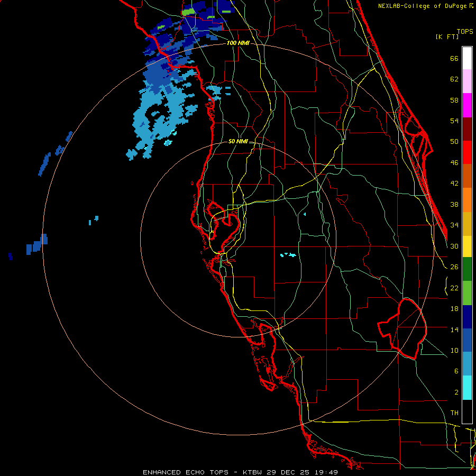Click the 38 legend scale value
This screenshot has height=476, width=476.
[454, 205]
